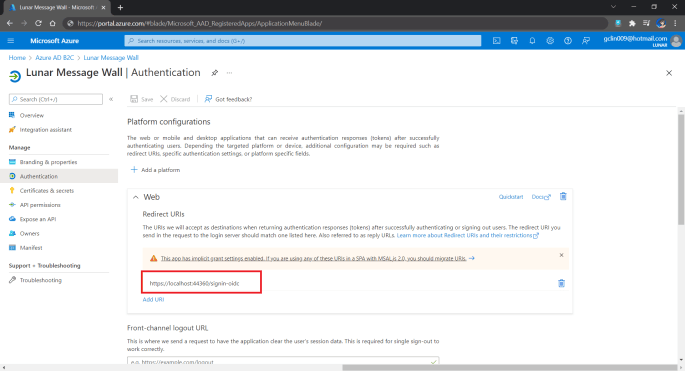Delete the Web platform configuration

tap(563, 197)
